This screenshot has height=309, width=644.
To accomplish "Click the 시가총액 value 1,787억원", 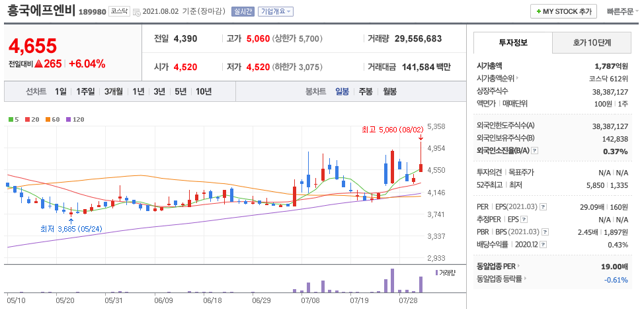I will (x=611, y=66).
